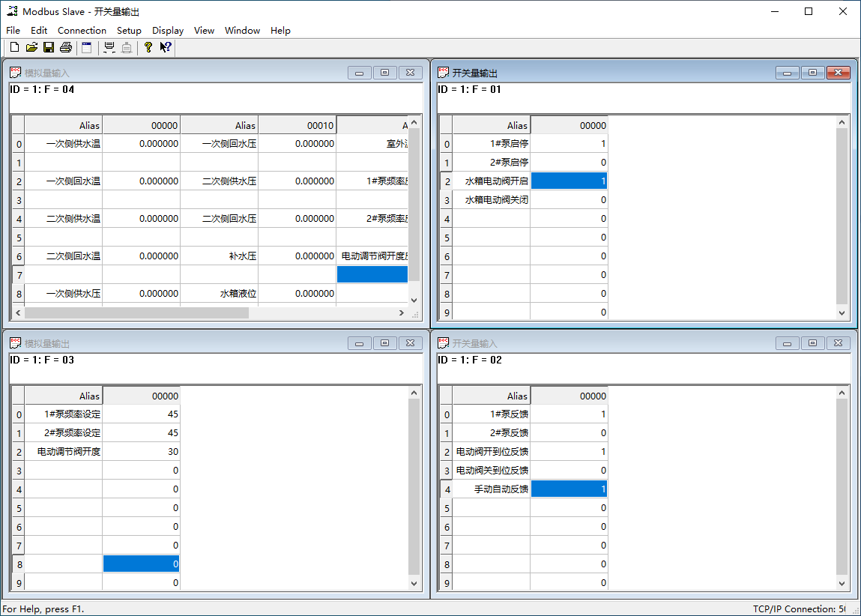The width and height of the screenshot is (861, 616).
Task: Click the yellow question mark About icon
Action: (148, 47)
